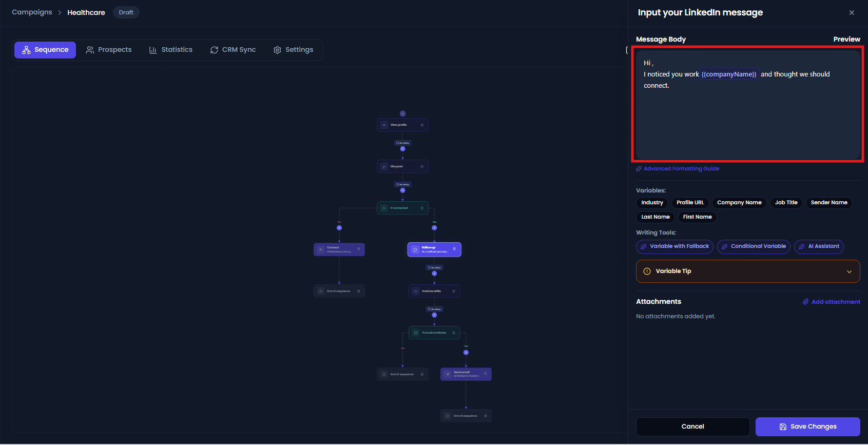Expand the Variable Tip section

click(849, 272)
